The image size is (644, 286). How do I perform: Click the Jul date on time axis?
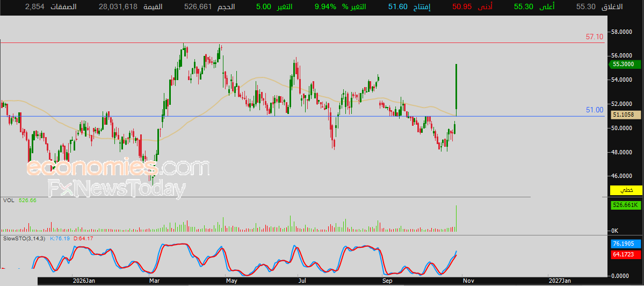[x=302, y=281]
